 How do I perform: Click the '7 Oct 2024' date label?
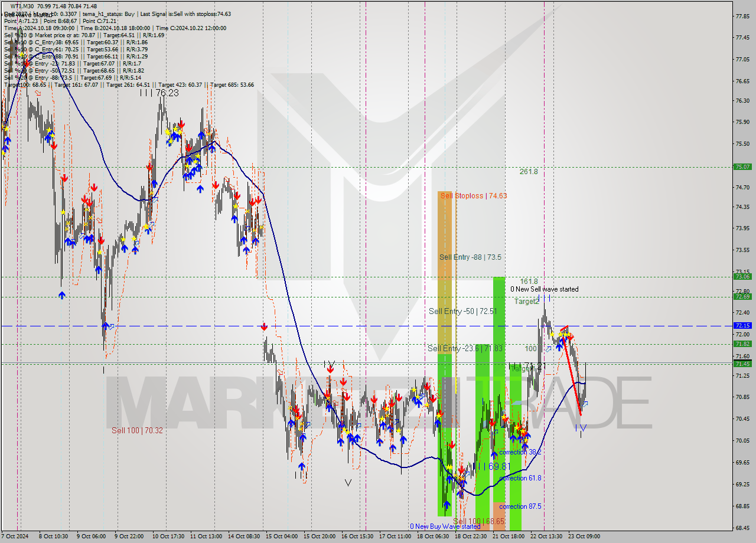tap(14, 537)
